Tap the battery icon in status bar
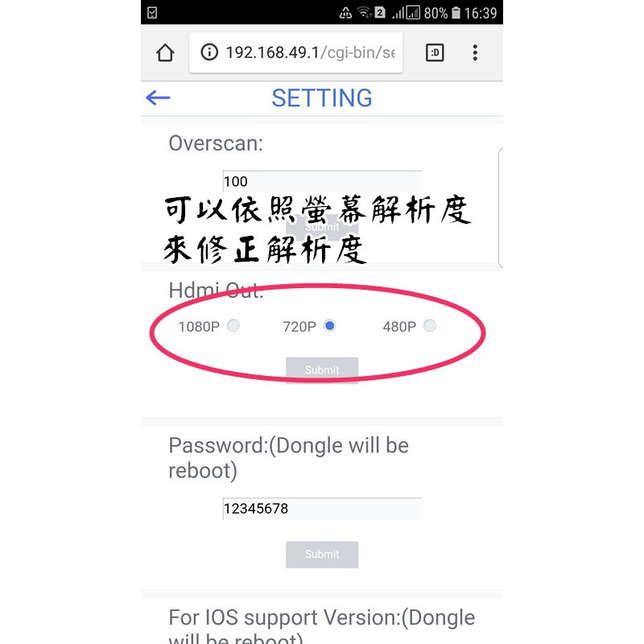The image size is (644, 644). [456, 13]
